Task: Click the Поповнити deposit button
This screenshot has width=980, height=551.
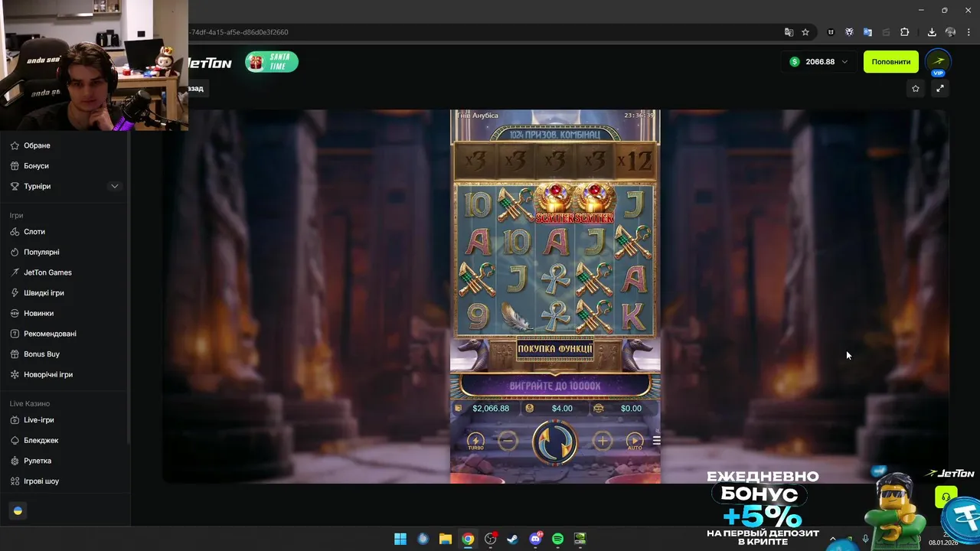Action: point(891,62)
